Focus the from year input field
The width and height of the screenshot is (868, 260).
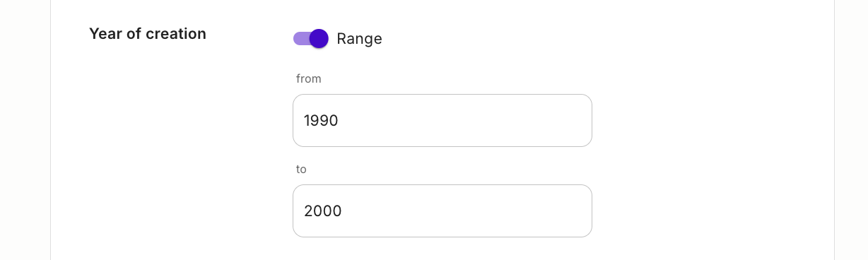click(x=442, y=121)
